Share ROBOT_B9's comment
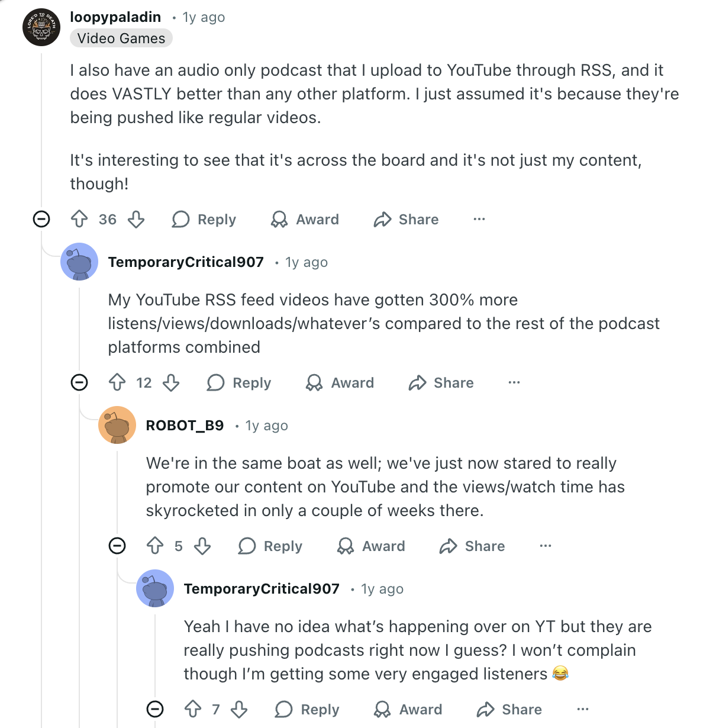 (472, 546)
